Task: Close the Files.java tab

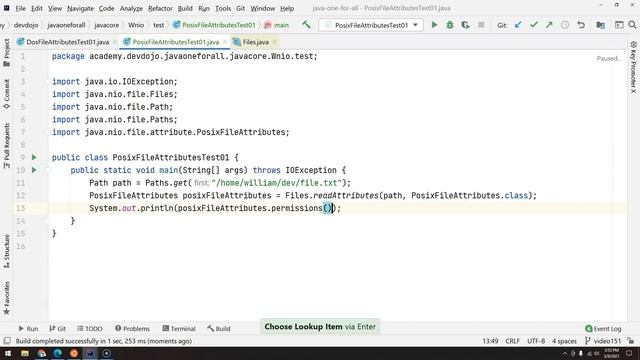Action: (x=274, y=42)
